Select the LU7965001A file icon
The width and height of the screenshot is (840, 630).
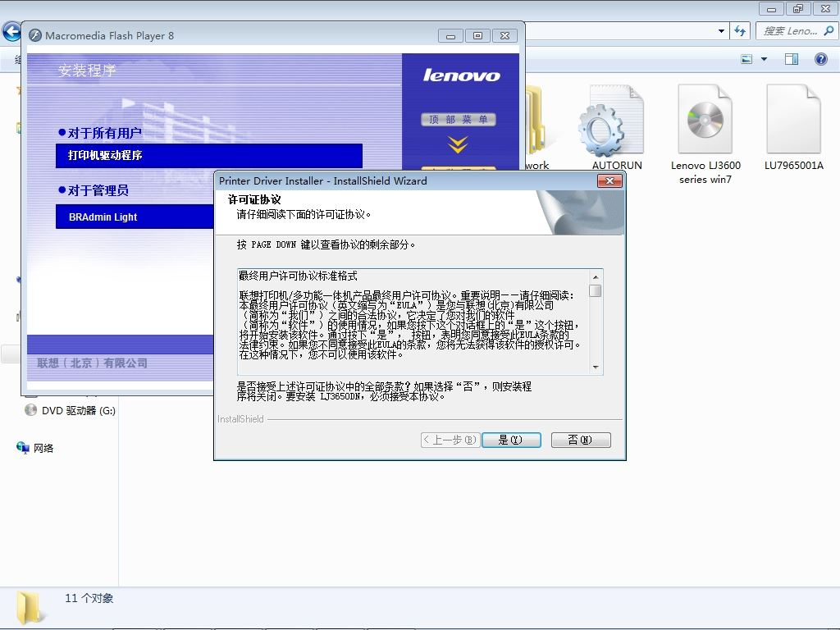coord(793,129)
